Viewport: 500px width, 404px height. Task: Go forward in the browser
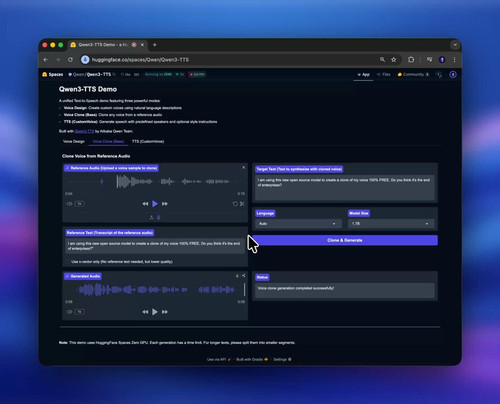tap(58, 60)
